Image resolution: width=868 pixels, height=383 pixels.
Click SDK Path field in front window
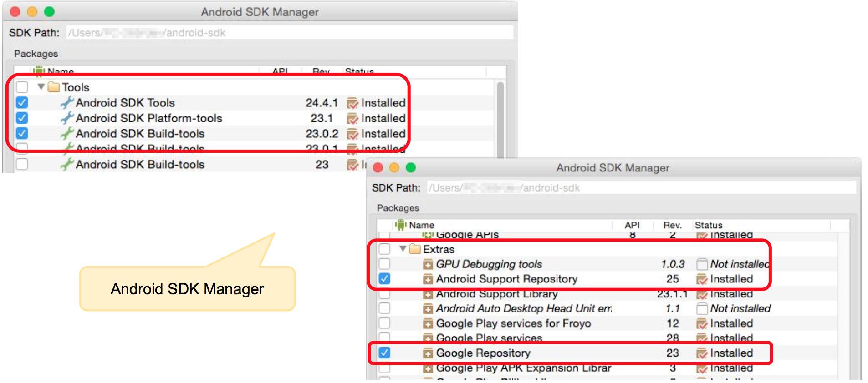641,188
